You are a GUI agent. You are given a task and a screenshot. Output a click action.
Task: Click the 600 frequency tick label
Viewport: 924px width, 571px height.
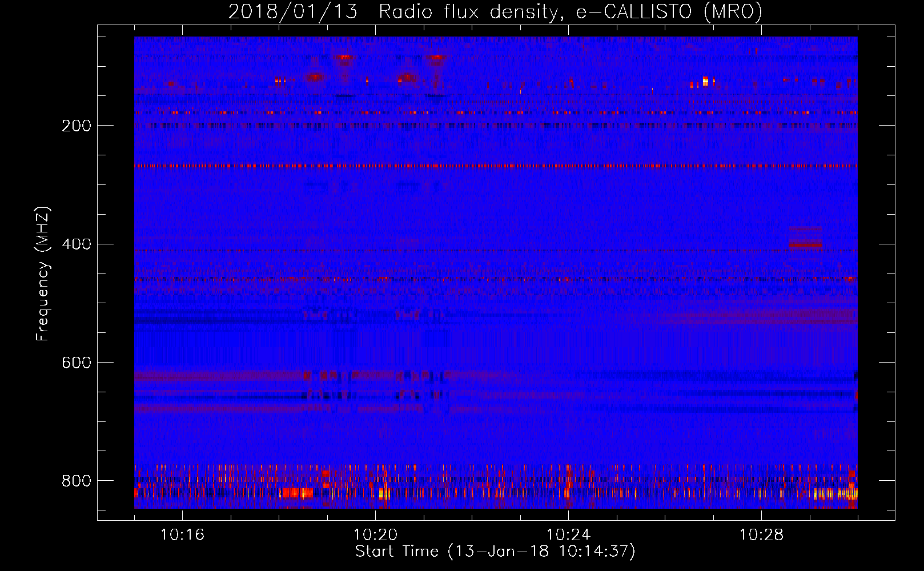pyautogui.click(x=77, y=363)
